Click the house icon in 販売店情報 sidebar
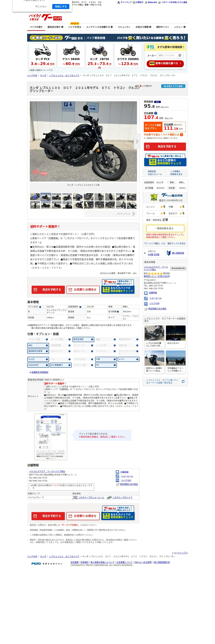 (x=146, y=293)
